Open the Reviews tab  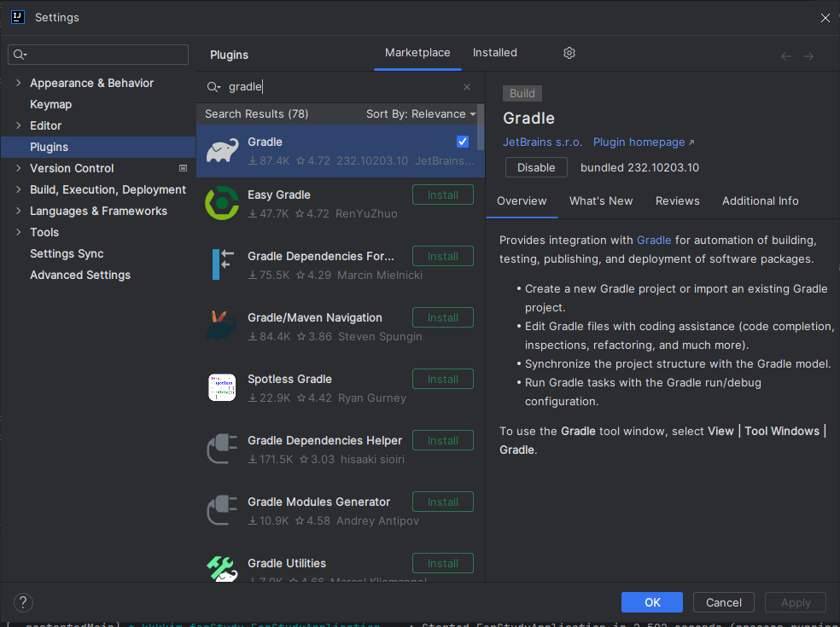677,200
